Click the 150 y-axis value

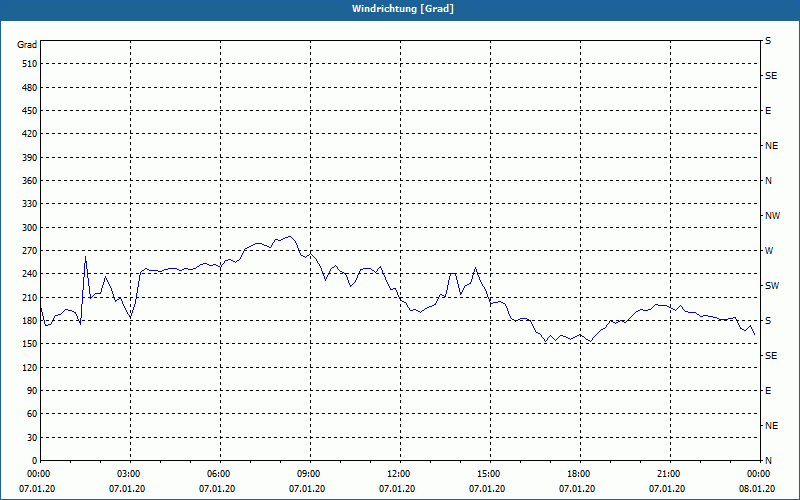coord(30,344)
